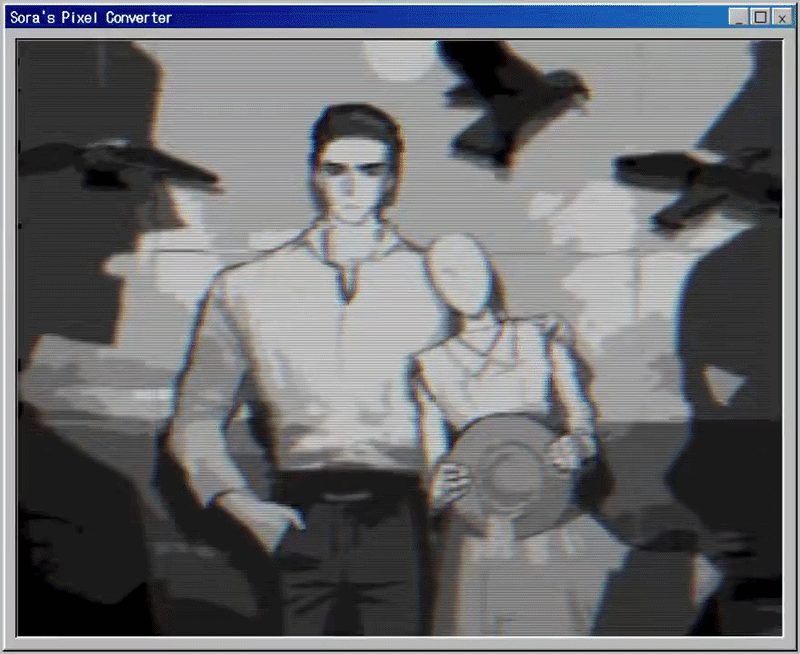Minimize the Sora's Pixel Converter window
This screenshot has height=654, width=800.
tap(738, 17)
